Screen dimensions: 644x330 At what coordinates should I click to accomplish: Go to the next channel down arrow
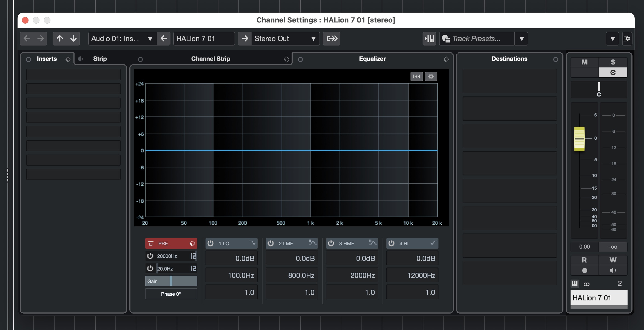coord(73,39)
